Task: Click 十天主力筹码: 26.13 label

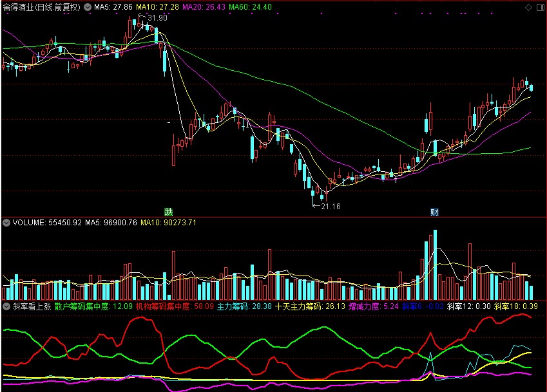Action: coord(310,306)
